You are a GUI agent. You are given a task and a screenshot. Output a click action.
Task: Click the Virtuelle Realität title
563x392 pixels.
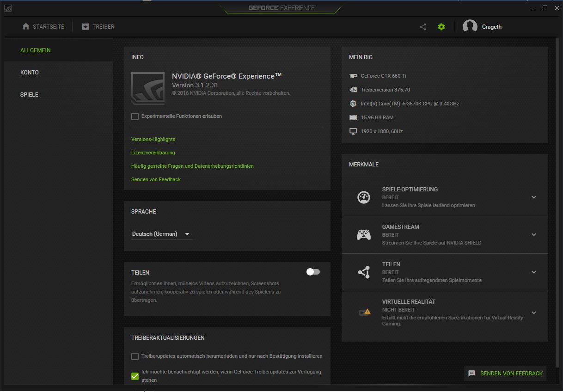409,302
